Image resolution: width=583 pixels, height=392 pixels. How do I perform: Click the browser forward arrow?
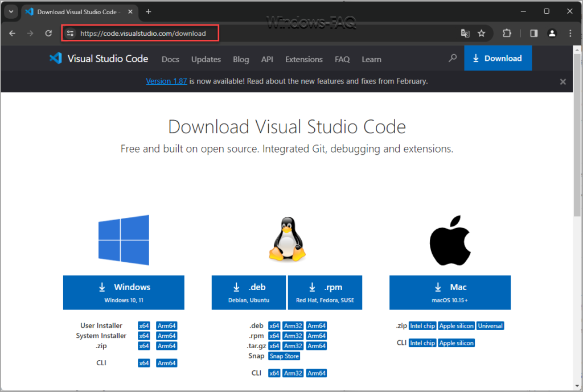coord(30,34)
